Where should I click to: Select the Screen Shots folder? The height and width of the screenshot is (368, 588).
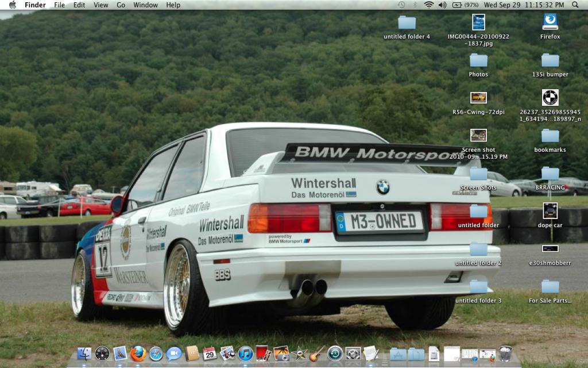click(x=478, y=174)
